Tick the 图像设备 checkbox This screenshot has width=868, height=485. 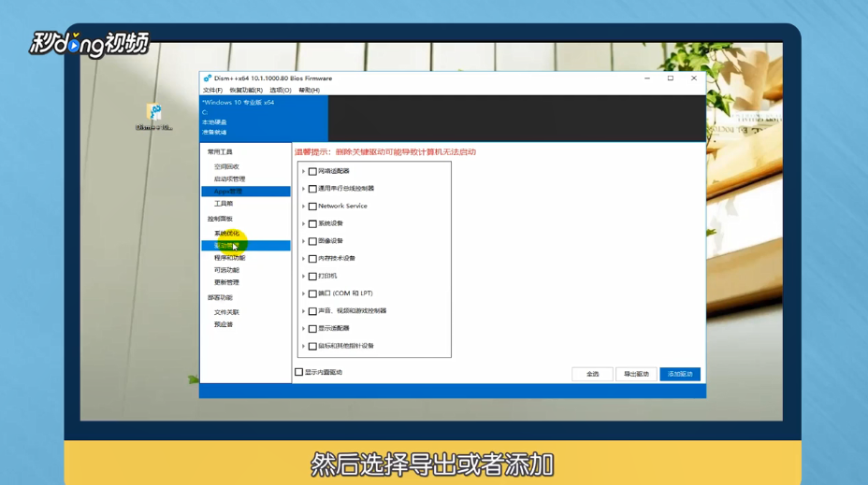pyautogui.click(x=312, y=241)
